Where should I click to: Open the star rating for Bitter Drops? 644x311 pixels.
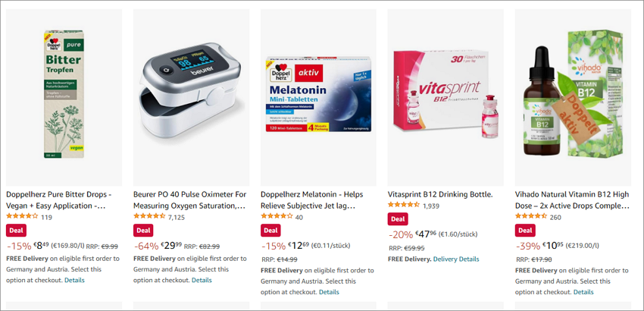tap(22, 216)
